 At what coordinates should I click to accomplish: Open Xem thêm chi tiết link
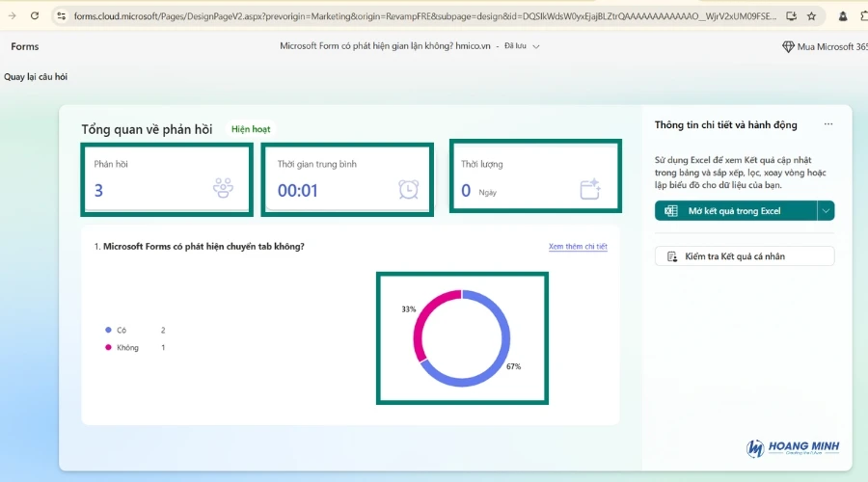pos(578,246)
